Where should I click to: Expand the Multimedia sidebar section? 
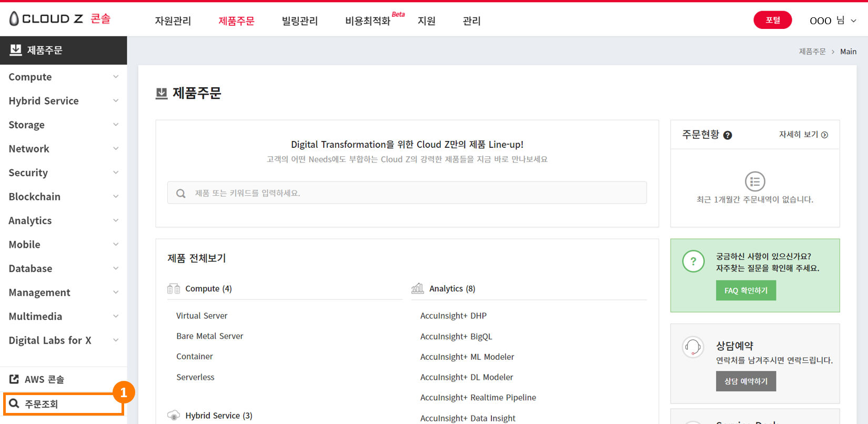pos(63,316)
